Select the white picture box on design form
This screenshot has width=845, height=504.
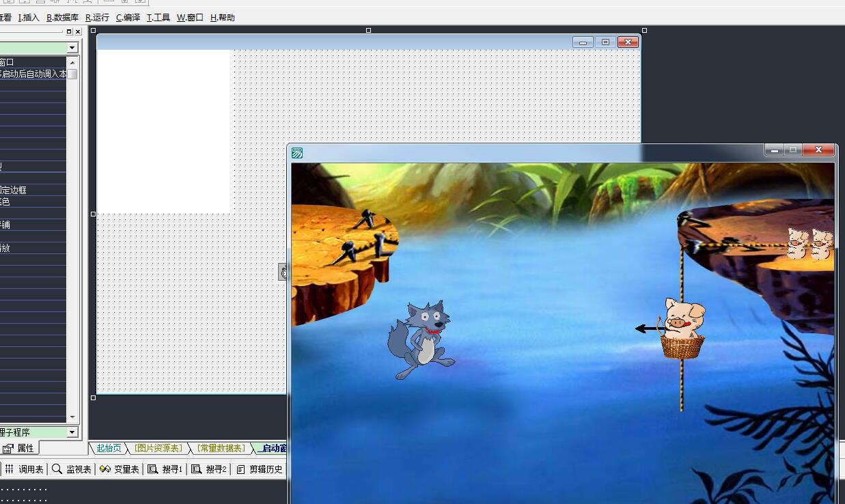pyautogui.click(x=165, y=131)
